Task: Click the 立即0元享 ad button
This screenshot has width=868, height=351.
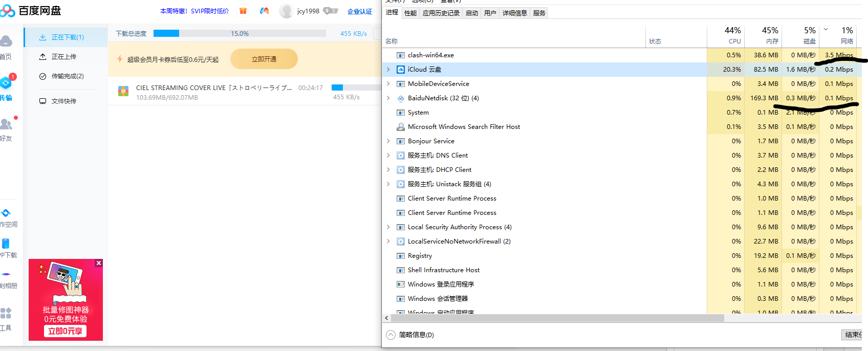Action: pyautogui.click(x=65, y=332)
